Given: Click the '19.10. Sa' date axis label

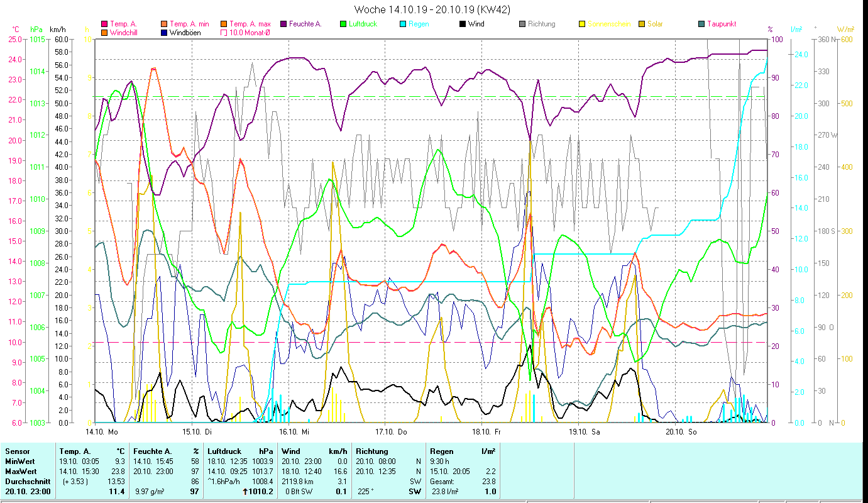Looking at the screenshot, I should [x=584, y=431].
